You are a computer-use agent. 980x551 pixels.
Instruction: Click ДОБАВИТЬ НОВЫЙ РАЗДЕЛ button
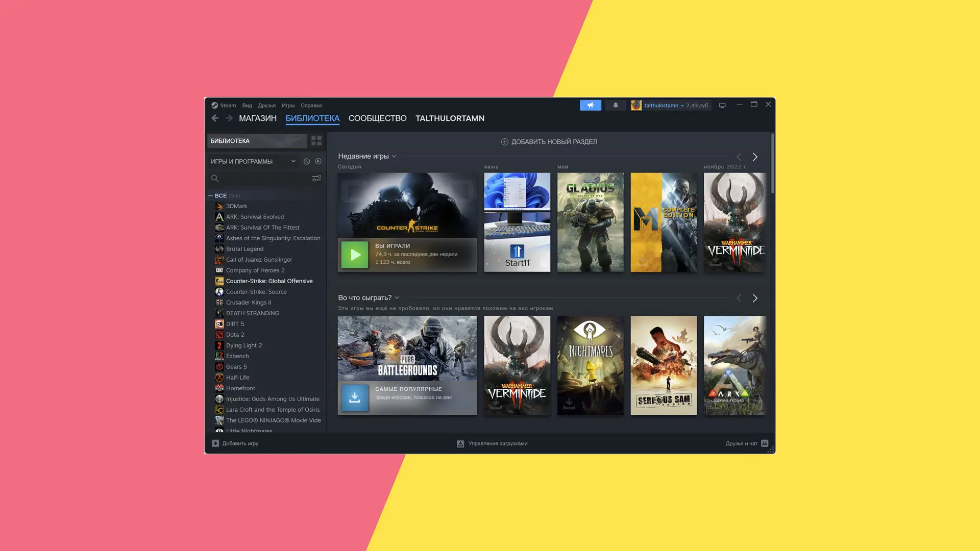pyautogui.click(x=549, y=142)
